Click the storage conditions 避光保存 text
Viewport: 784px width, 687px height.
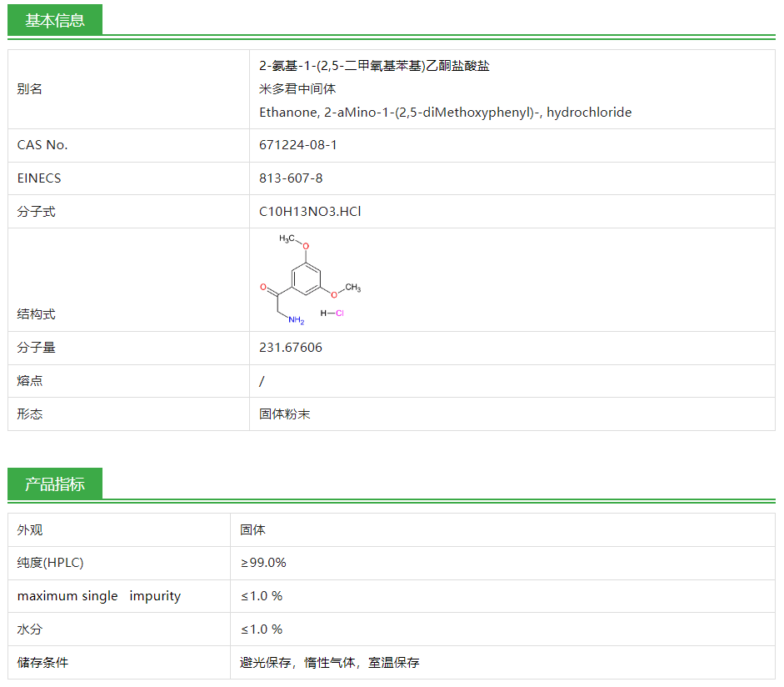(268, 662)
